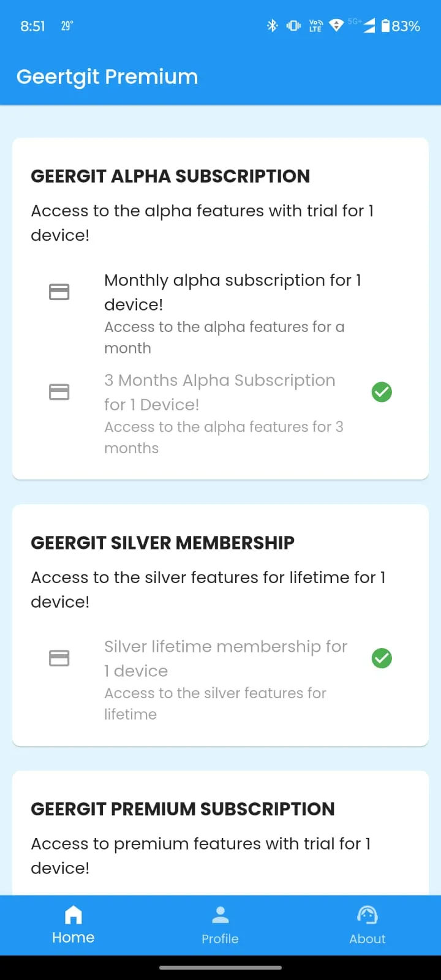
Task: Tap the GEERGIT PREMIUM SUBSCRIPTION heading
Action: tap(183, 809)
